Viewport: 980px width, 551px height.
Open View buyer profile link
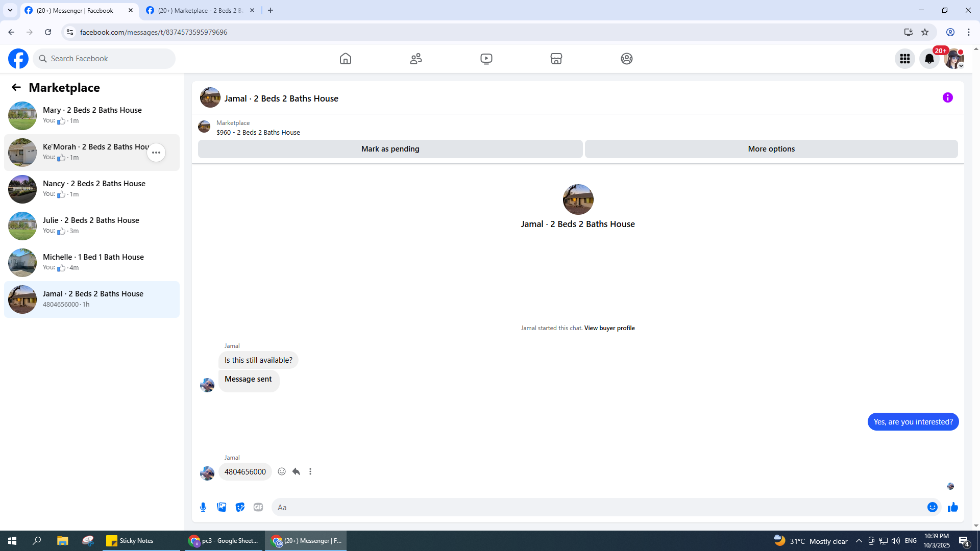tap(609, 328)
